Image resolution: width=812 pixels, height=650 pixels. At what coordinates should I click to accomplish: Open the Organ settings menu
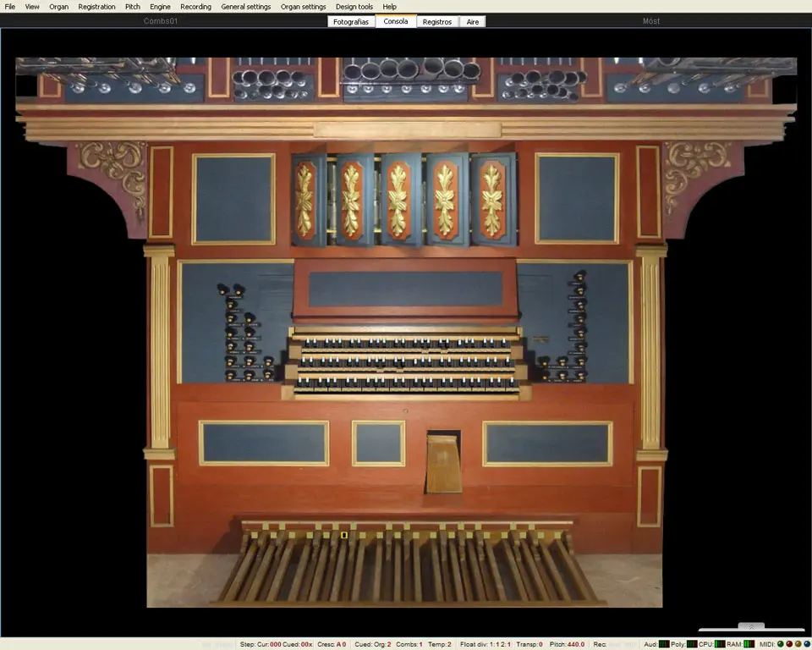(x=303, y=7)
